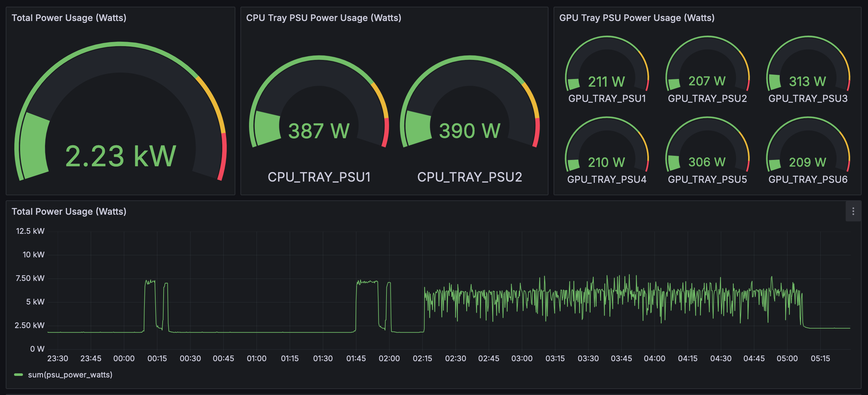This screenshot has height=395, width=868.
Task: Click the 306 W gauge value
Action: [x=707, y=162]
